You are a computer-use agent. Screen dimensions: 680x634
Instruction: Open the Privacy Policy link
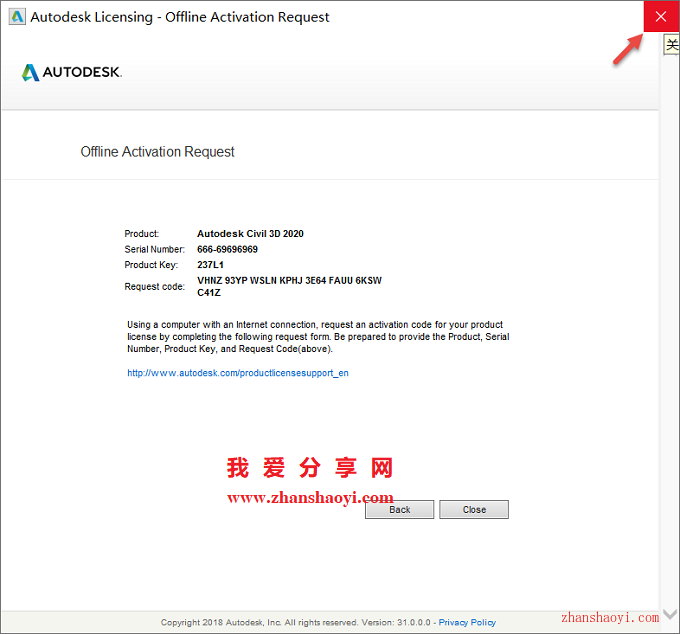pos(467,622)
